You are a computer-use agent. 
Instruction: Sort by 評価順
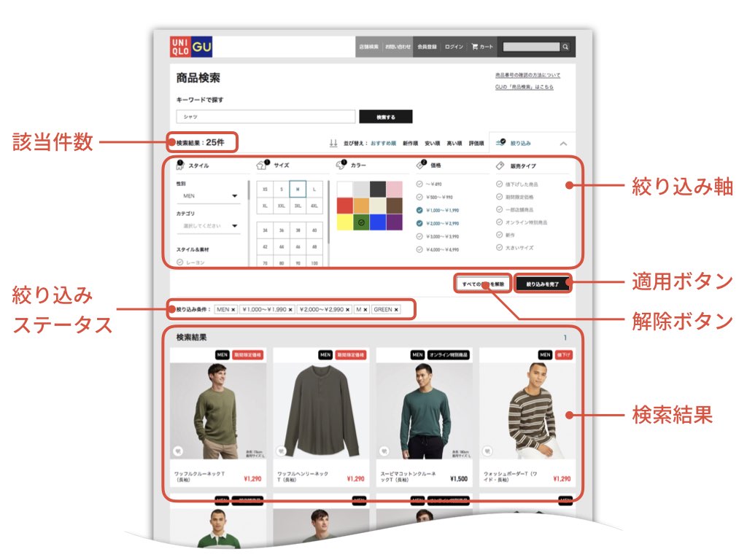click(476, 143)
